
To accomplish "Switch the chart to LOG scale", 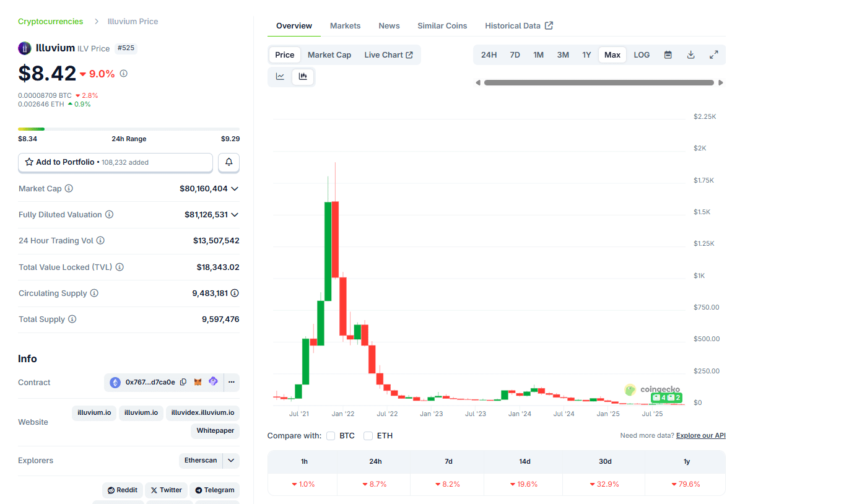I will coord(642,54).
